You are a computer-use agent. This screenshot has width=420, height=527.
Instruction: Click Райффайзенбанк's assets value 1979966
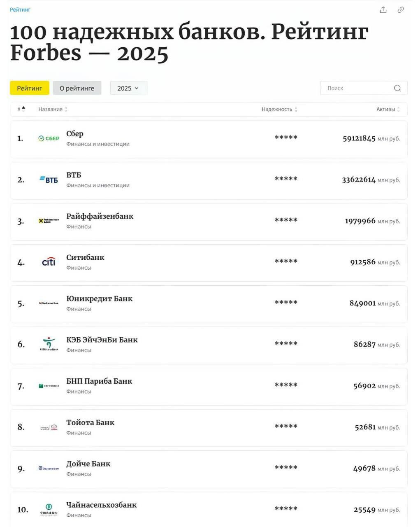click(360, 221)
